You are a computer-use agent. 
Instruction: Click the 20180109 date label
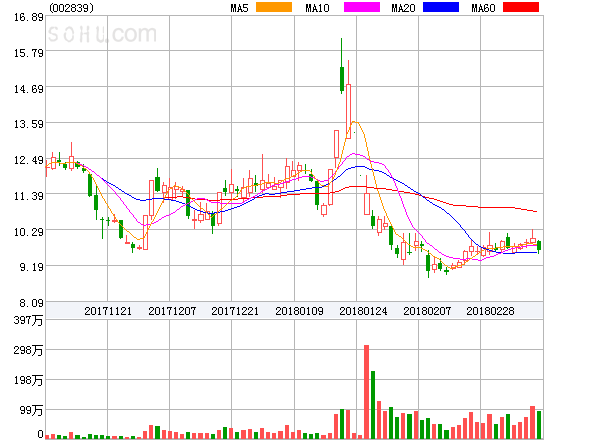tap(299, 311)
